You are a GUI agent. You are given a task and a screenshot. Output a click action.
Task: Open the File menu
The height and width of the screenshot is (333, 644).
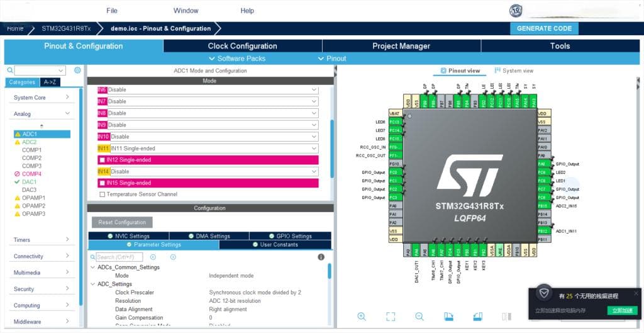click(x=112, y=11)
